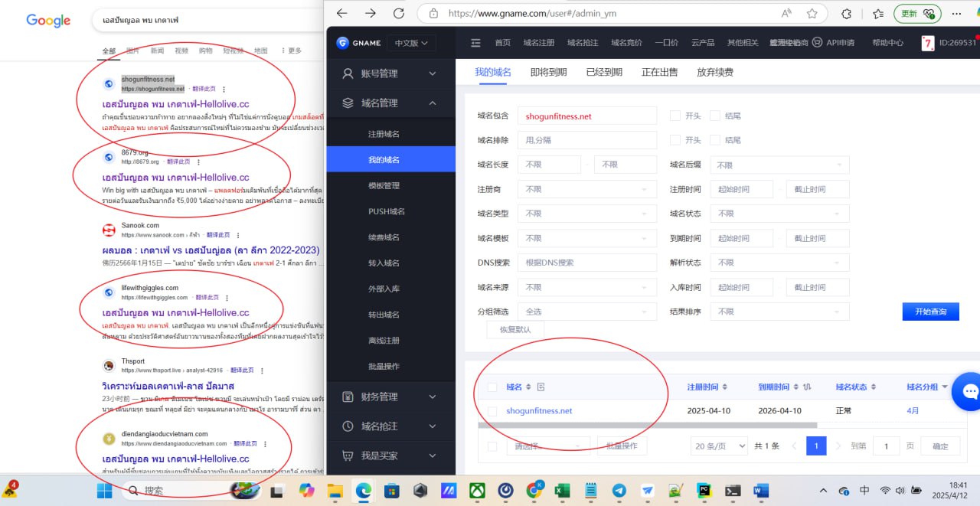Expand the 账号管理 sidebar section

(390, 73)
